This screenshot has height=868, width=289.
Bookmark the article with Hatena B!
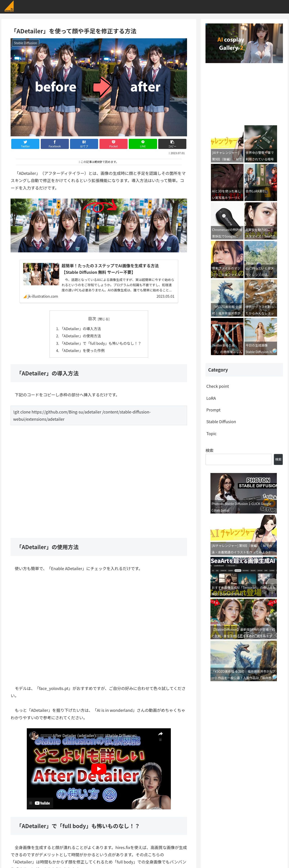pyautogui.click(x=84, y=144)
